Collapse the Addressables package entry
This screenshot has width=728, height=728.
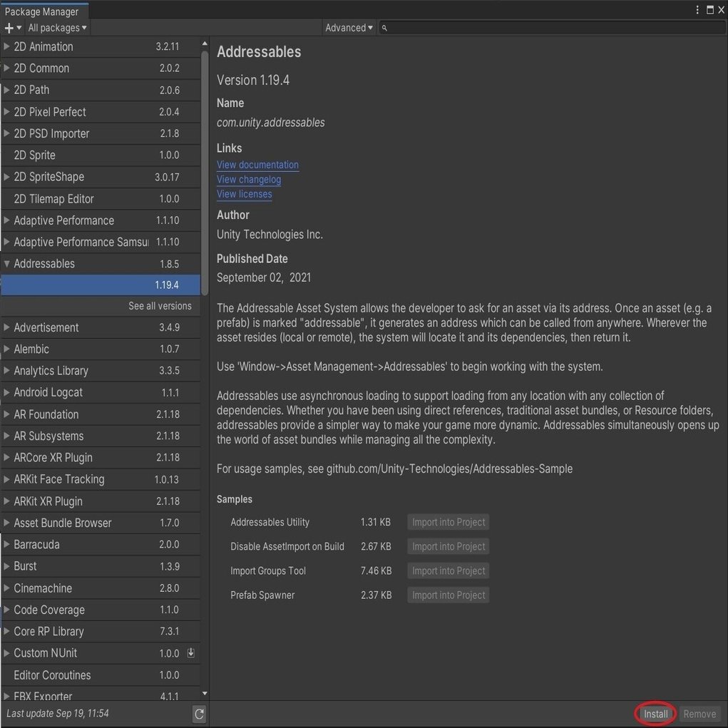coord(7,263)
